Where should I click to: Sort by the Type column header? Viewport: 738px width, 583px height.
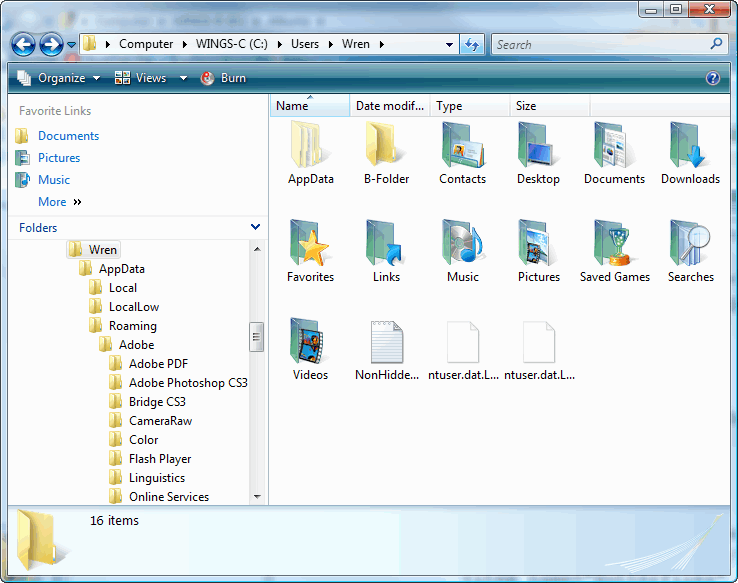pyautogui.click(x=470, y=106)
